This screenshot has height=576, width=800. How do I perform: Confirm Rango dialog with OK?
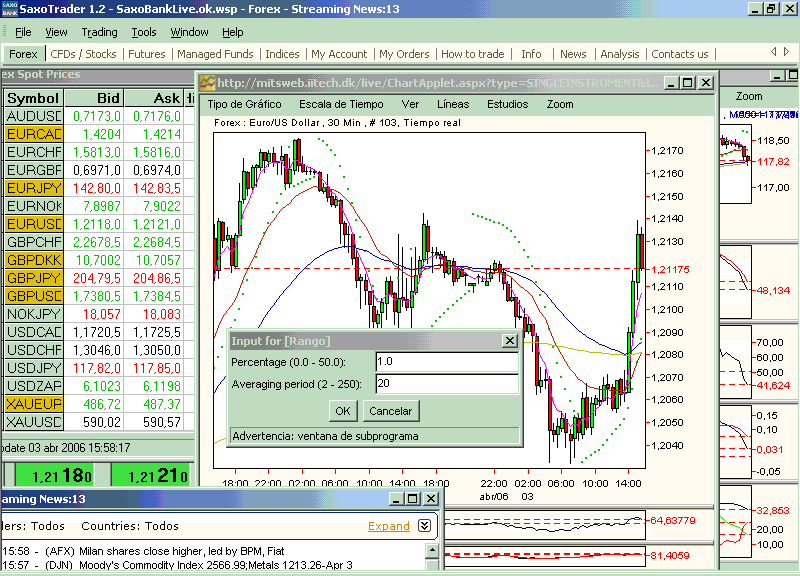343,411
